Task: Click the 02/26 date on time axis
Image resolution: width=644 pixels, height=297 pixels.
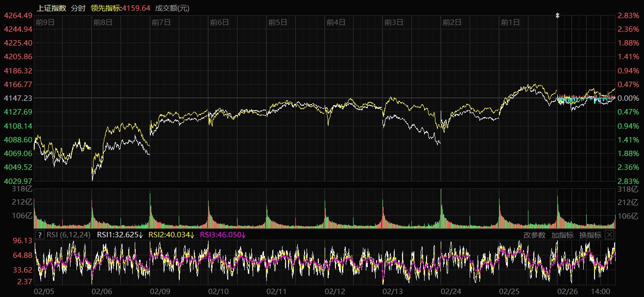Action: [567, 291]
